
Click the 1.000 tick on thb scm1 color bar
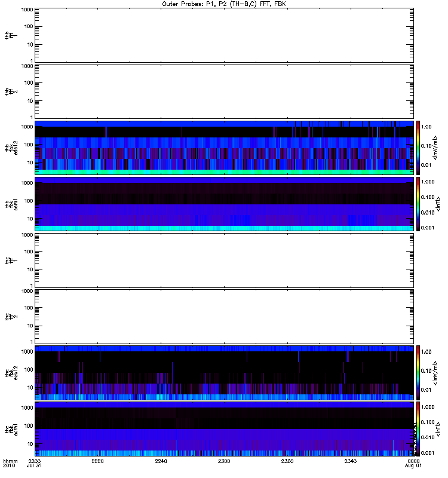[428, 182]
